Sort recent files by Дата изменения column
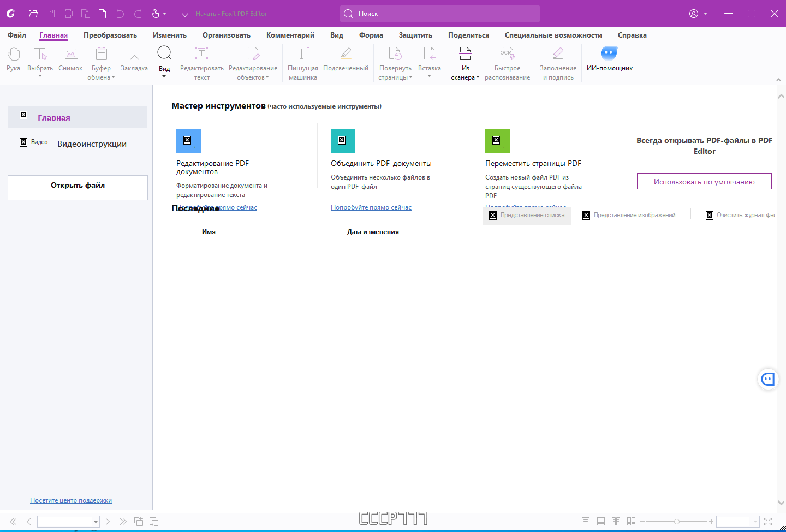 coord(373,232)
